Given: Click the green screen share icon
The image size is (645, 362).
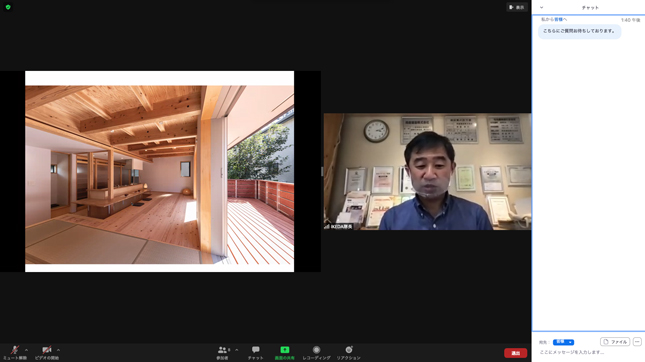Looking at the screenshot, I should coord(285,350).
